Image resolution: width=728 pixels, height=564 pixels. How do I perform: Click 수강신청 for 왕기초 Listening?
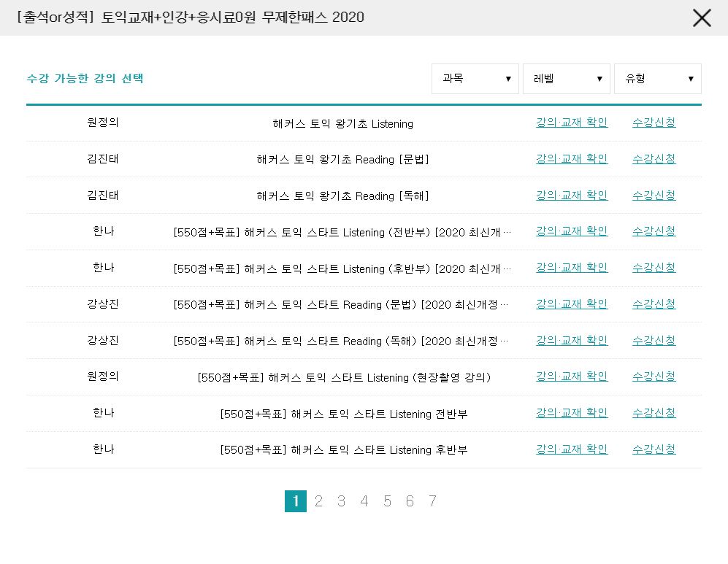pos(654,123)
